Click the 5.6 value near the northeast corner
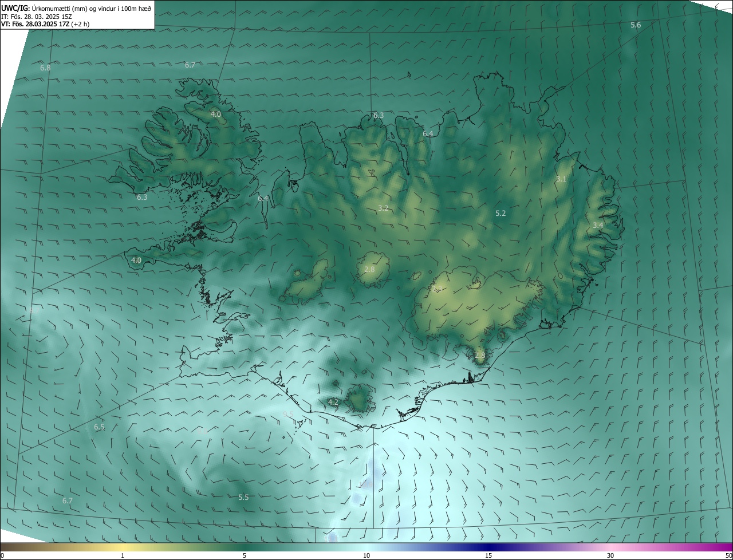The height and width of the screenshot is (560, 733). [x=636, y=25]
